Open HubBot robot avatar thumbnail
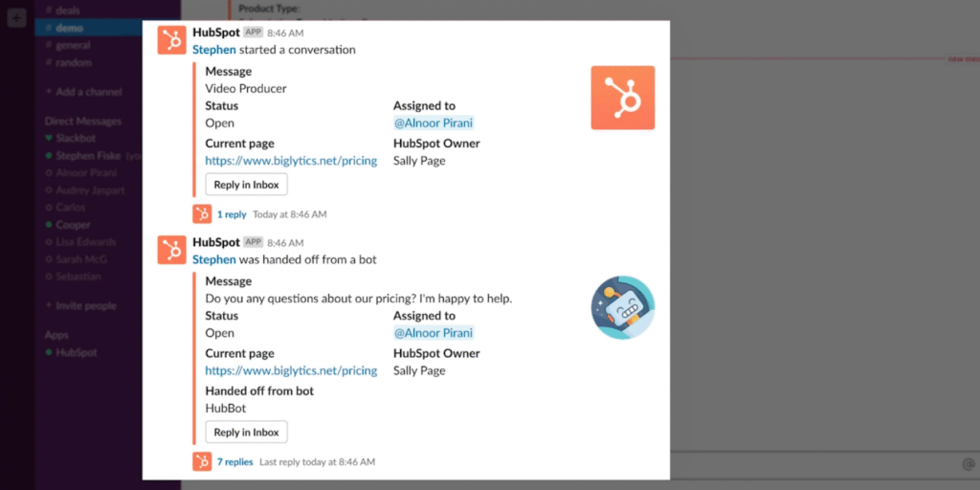The width and height of the screenshot is (980, 490). coord(622,307)
